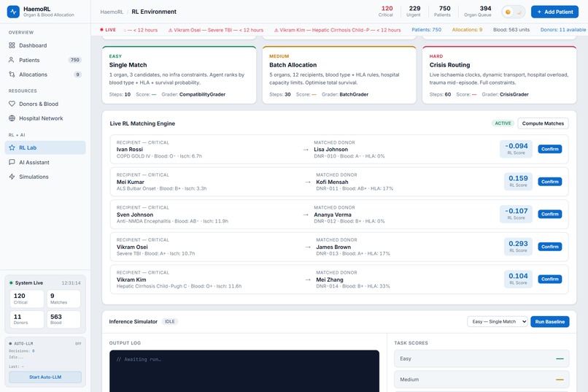Click Run Baseline button

550,322
